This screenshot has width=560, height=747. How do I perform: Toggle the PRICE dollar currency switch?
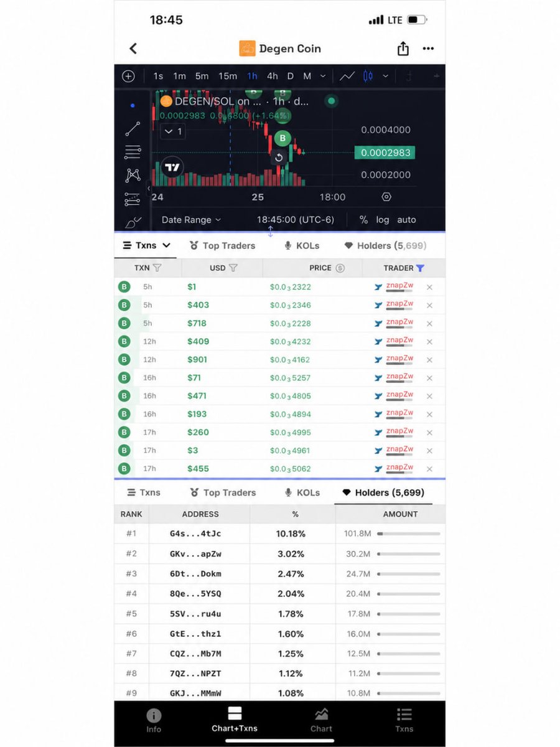340,268
